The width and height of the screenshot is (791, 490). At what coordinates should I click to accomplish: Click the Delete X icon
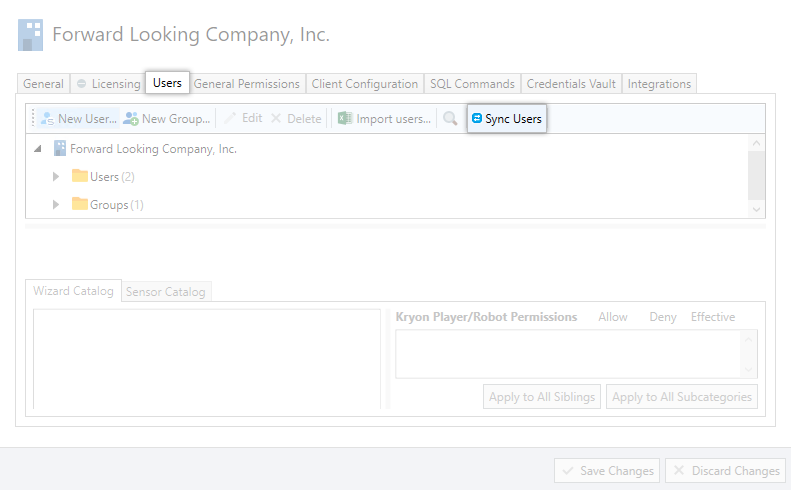tap(276, 119)
